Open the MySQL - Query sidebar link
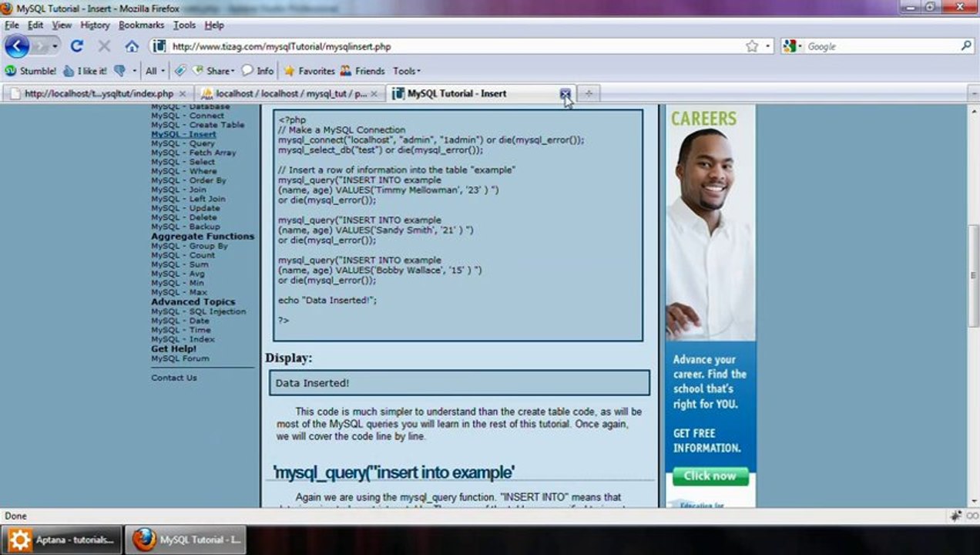 [183, 143]
